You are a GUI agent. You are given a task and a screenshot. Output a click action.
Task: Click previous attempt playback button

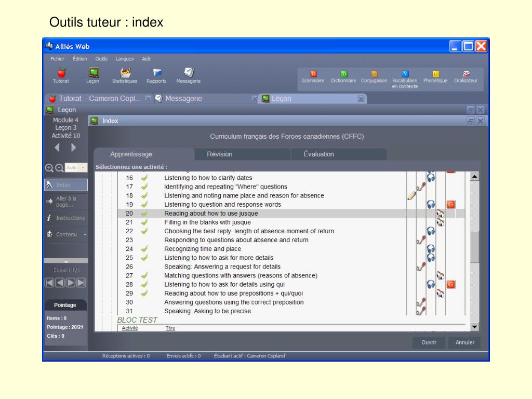(60, 283)
